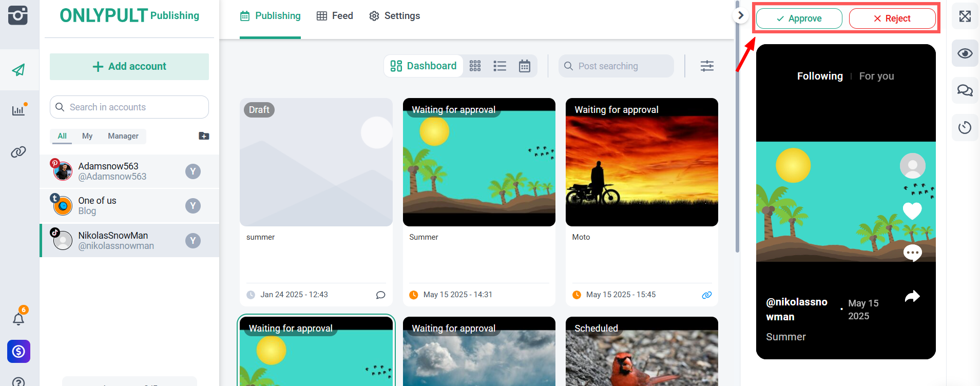The image size is (980, 386).
Task: Open comments chat bubbles icon in right panel
Action: pos(965,90)
